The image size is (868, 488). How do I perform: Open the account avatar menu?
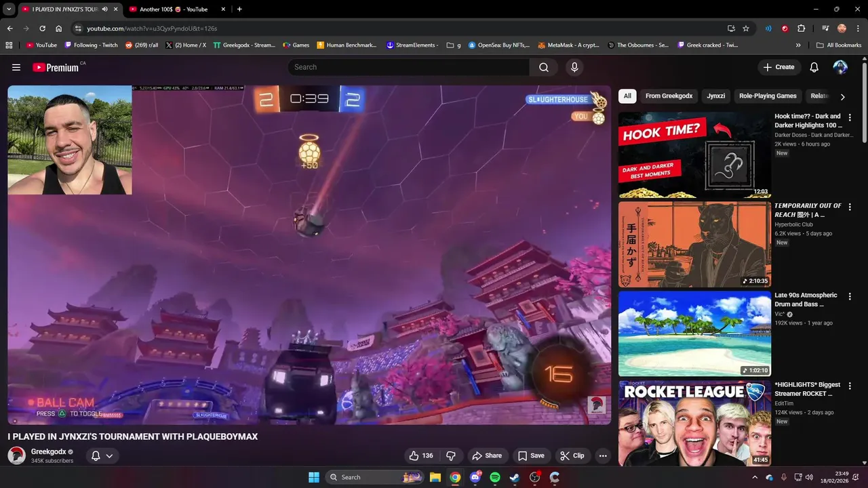(840, 67)
